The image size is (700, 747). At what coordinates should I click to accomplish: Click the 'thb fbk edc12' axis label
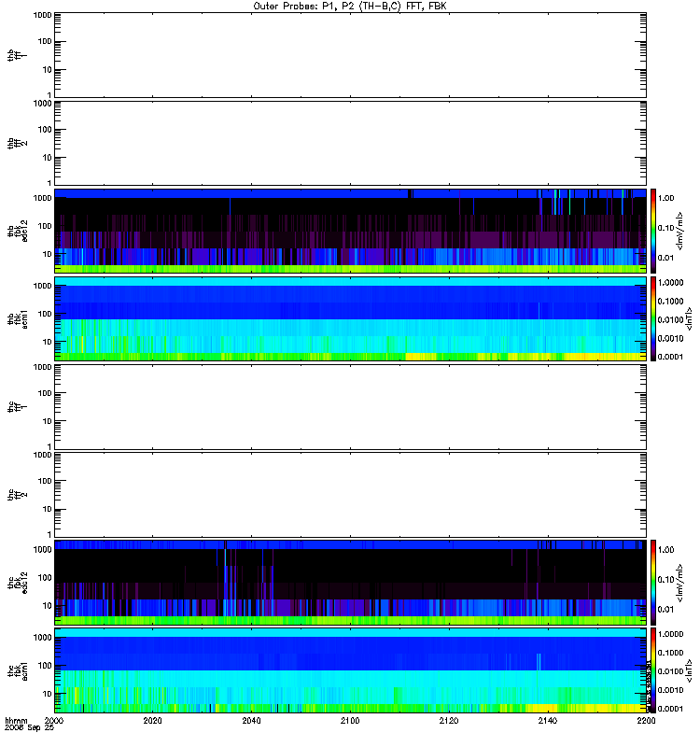(x=17, y=231)
